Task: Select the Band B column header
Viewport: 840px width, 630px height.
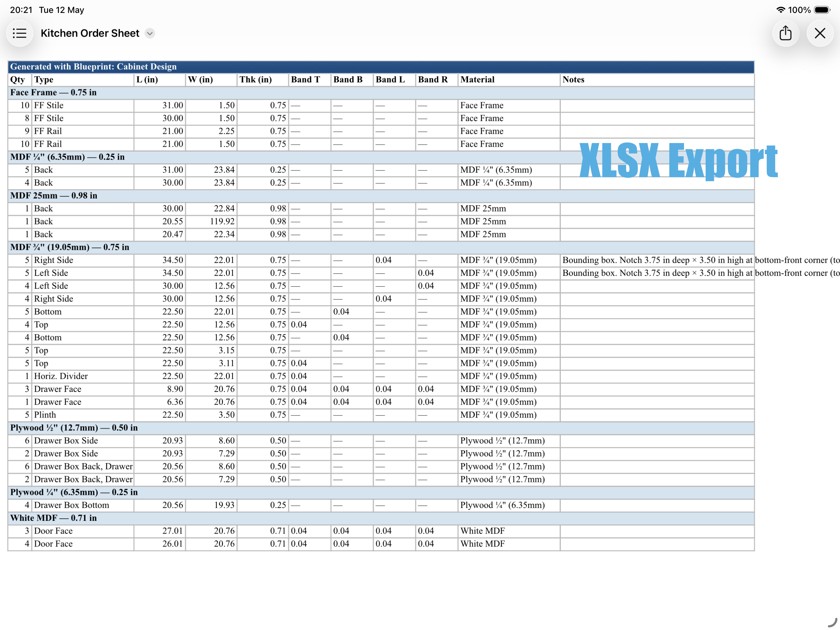Action: click(352, 80)
